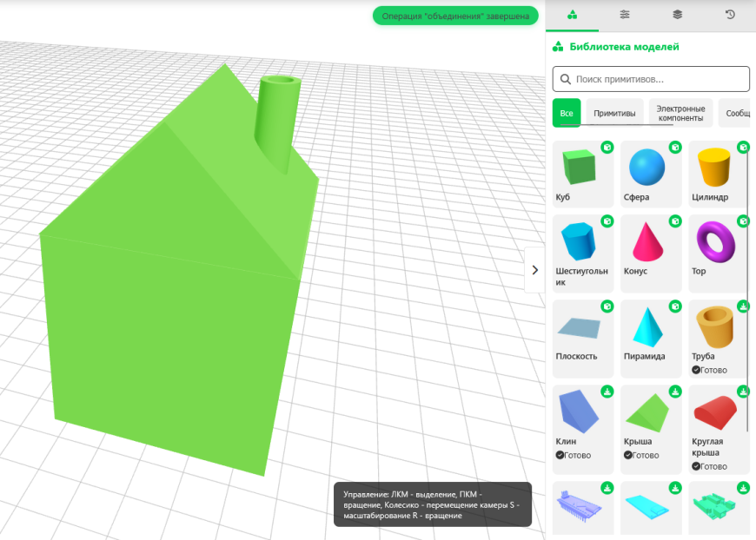Click the Поиск примитивов search field
The image size is (756, 540).
pos(652,79)
